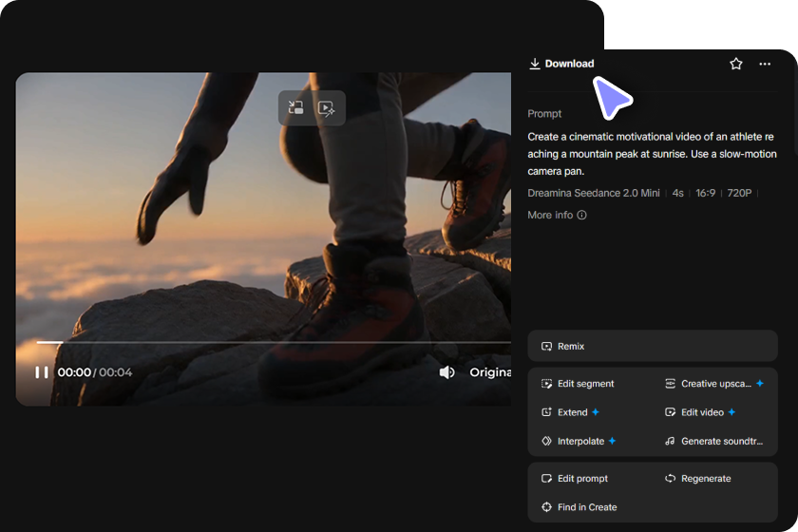798x532 pixels.
Task: Click the video preview of hiker boots
Action: [263, 239]
